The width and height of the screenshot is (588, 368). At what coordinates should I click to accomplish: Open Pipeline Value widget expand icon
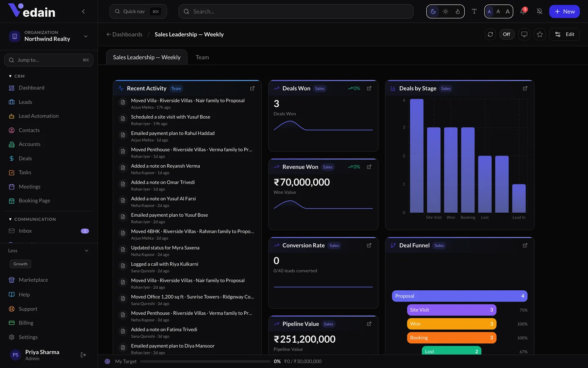click(369, 324)
